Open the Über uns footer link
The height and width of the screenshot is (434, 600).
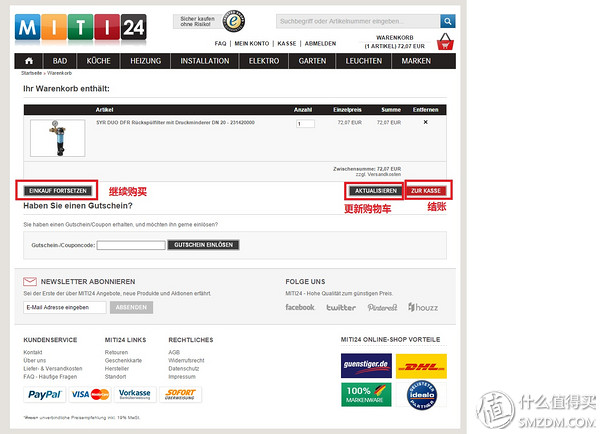(x=34, y=361)
